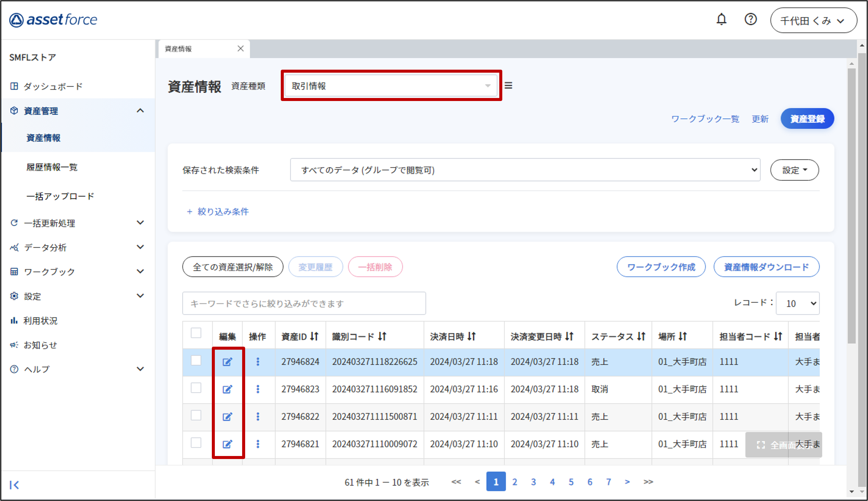Click the notification bell icon

721,19
